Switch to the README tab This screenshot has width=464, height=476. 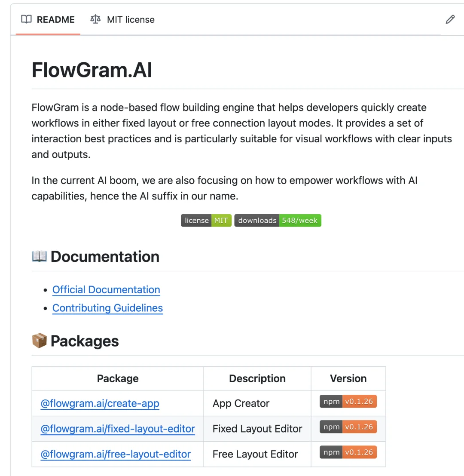pyautogui.click(x=48, y=19)
